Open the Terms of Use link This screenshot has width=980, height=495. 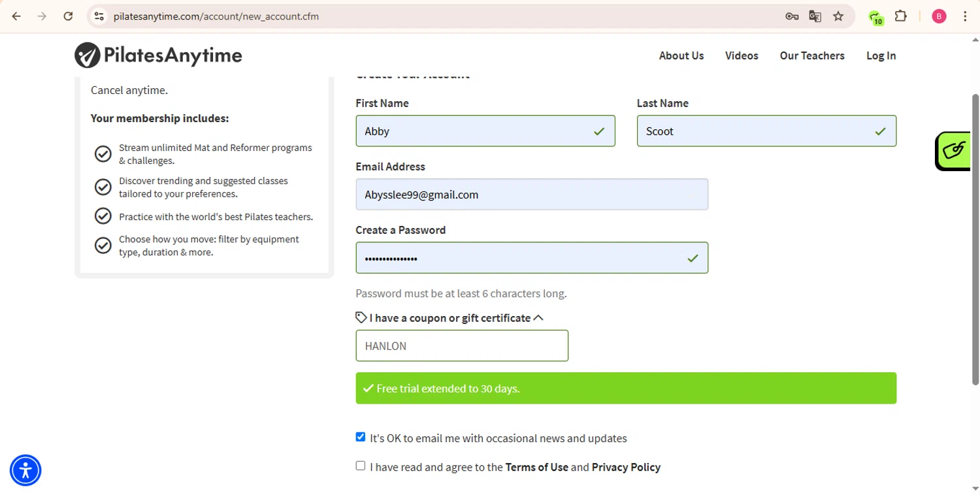(537, 467)
